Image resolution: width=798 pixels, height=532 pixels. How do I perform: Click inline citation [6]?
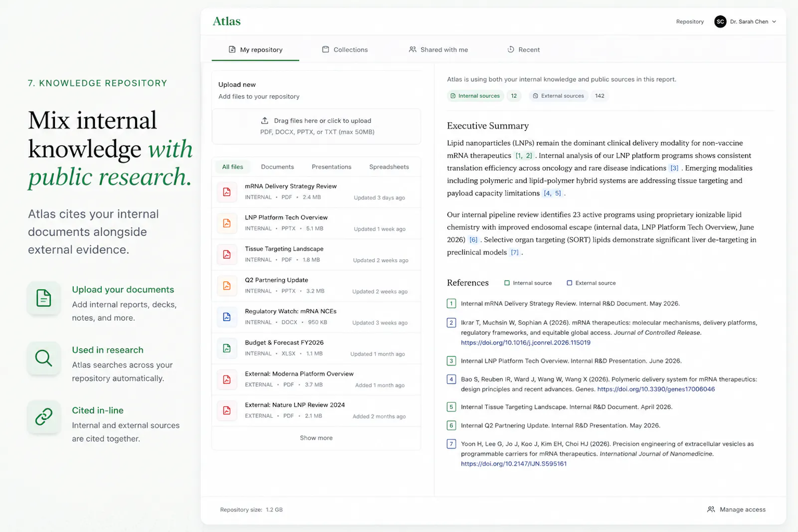[x=473, y=240]
